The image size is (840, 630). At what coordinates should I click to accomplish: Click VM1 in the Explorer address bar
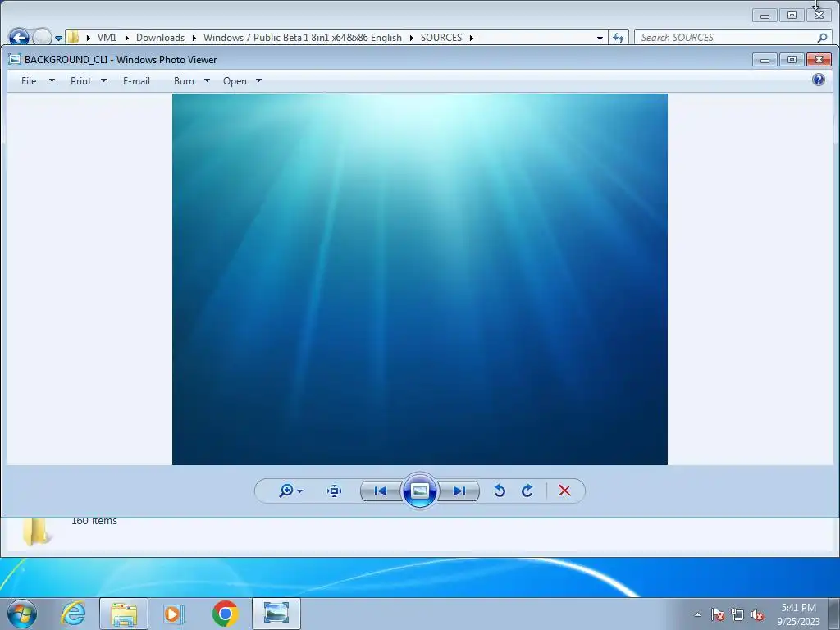point(107,38)
